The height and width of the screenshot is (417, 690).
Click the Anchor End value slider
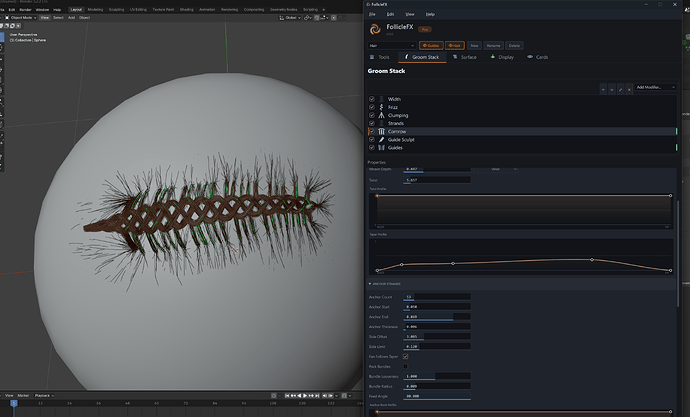[x=437, y=317]
